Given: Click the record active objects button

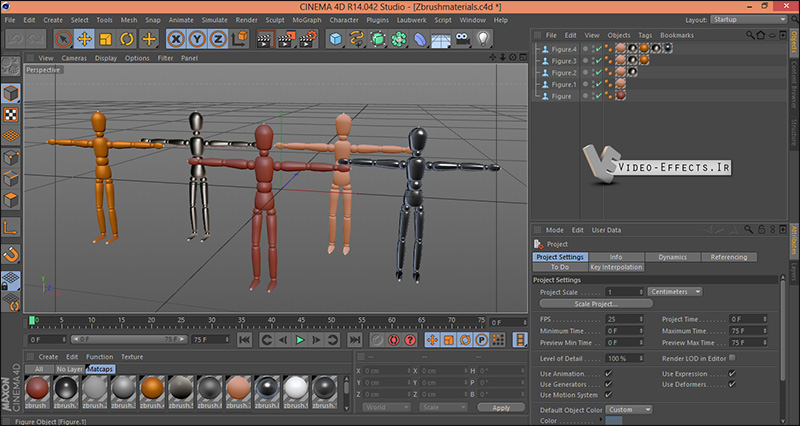Looking at the screenshot, I should (377, 340).
